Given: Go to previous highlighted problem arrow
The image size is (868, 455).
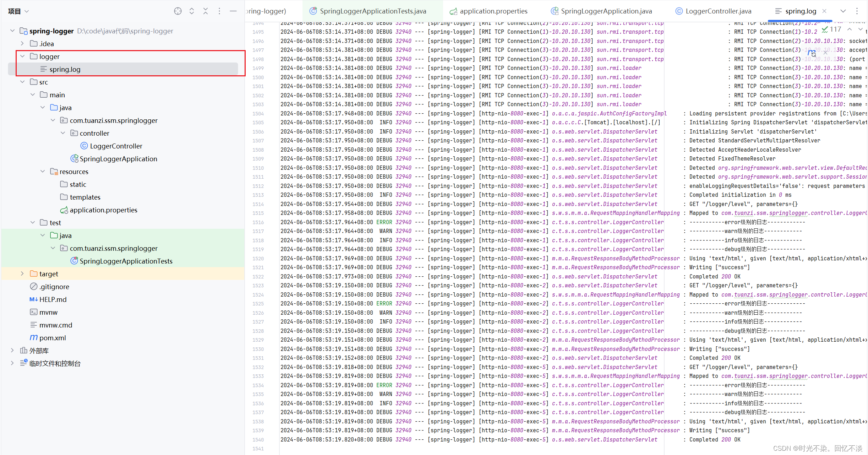Looking at the screenshot, I should tap(850, 29).
